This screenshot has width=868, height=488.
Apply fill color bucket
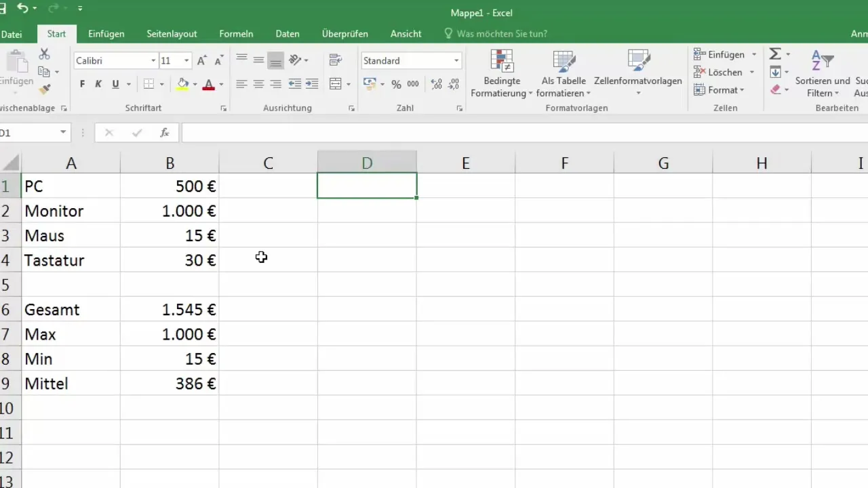(x=182, y=85)
